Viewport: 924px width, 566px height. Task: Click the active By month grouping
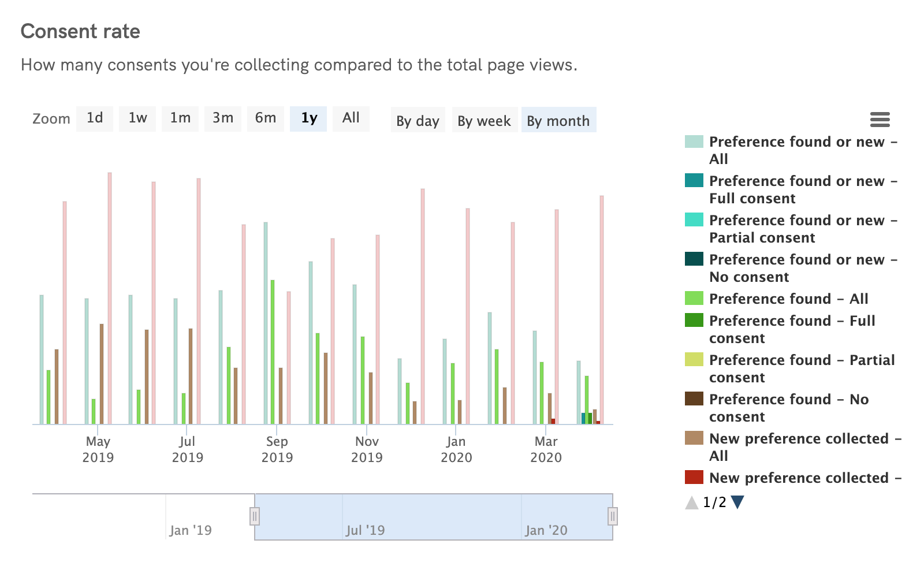coord(558,120)
